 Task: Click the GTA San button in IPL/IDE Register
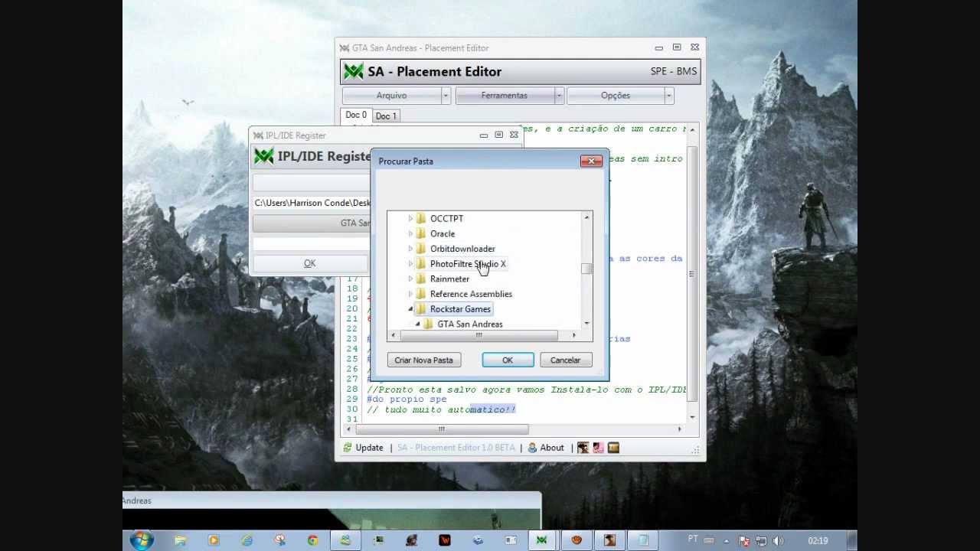point(312,223)
